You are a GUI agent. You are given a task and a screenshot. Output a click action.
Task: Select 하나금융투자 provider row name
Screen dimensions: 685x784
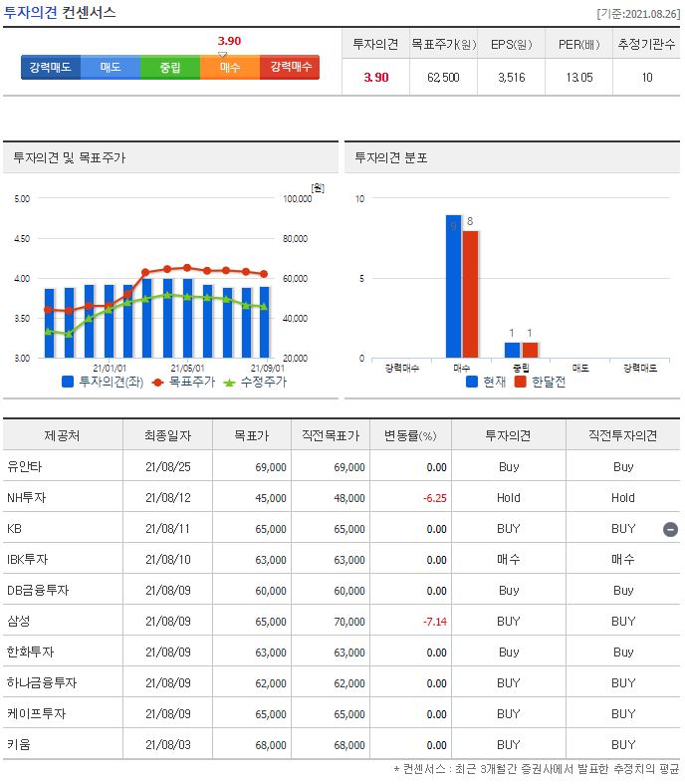tap(42, 683)
